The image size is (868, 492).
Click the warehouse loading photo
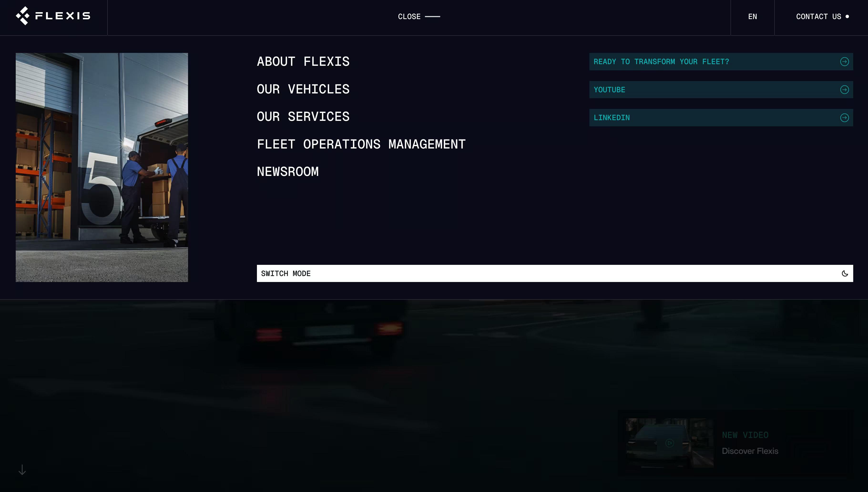pyautogui.click(x=102, y=167)
